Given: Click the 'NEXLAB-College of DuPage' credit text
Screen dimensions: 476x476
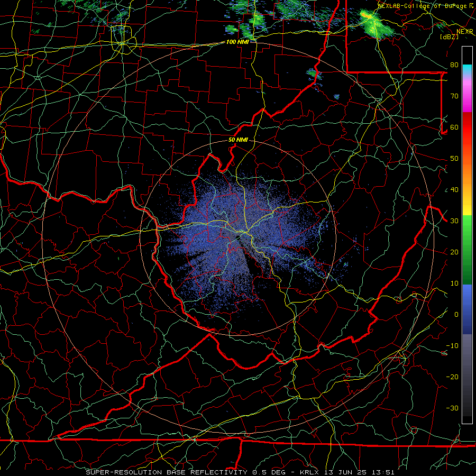Looking at the screenshot, I should coord(422,6).
